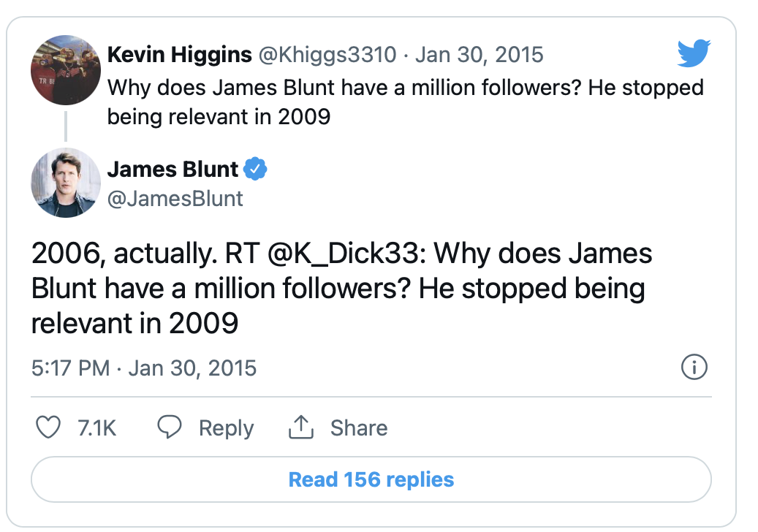
Task: Like the tweet with the heart icon
Action: (x=48, y=427)
